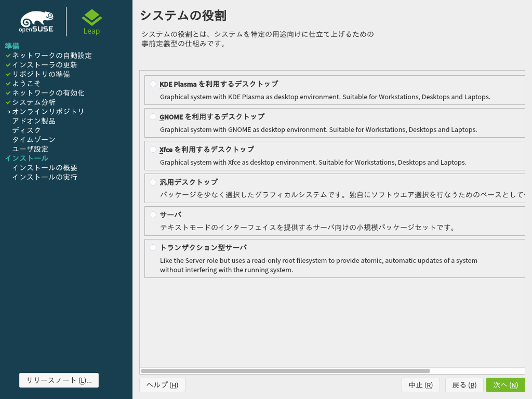Open ヘルプ (H) help button
The image size is (532, 399).
pos(162,385)
